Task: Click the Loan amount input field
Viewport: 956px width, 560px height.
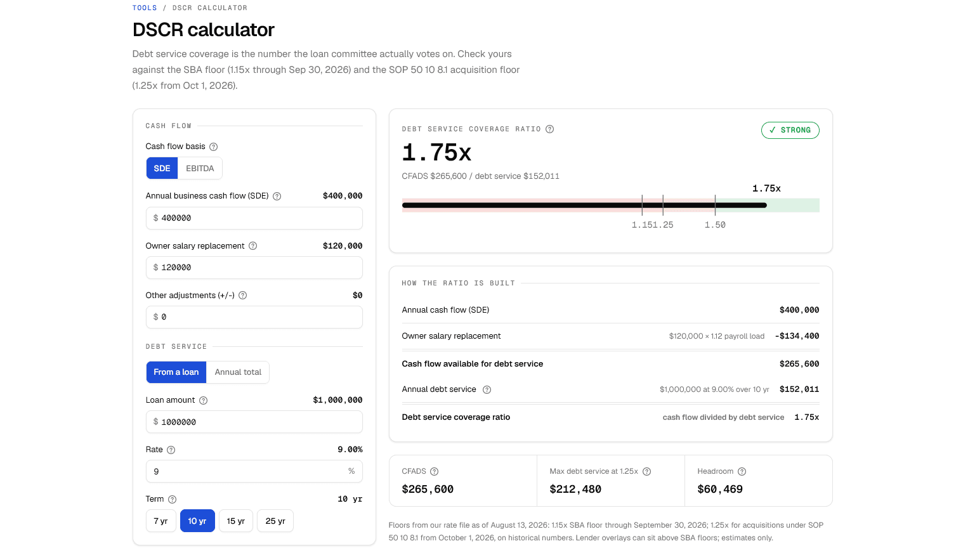Action: pos(254,422)
